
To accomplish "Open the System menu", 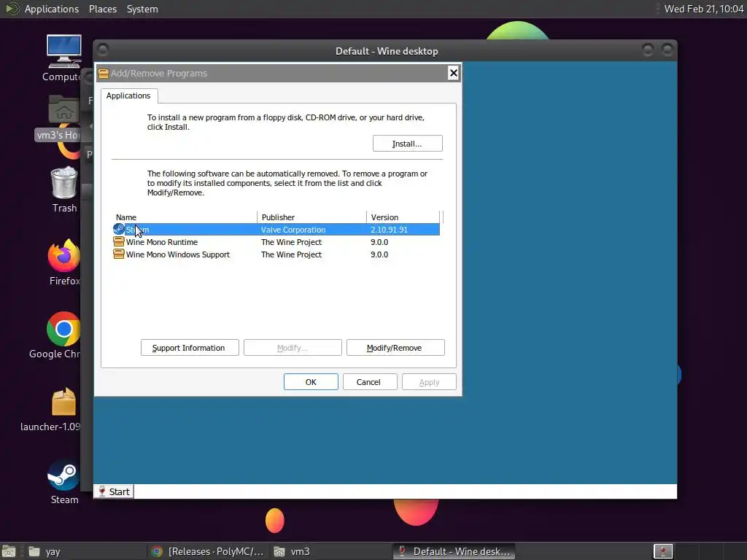I will (x=142, y=9).
